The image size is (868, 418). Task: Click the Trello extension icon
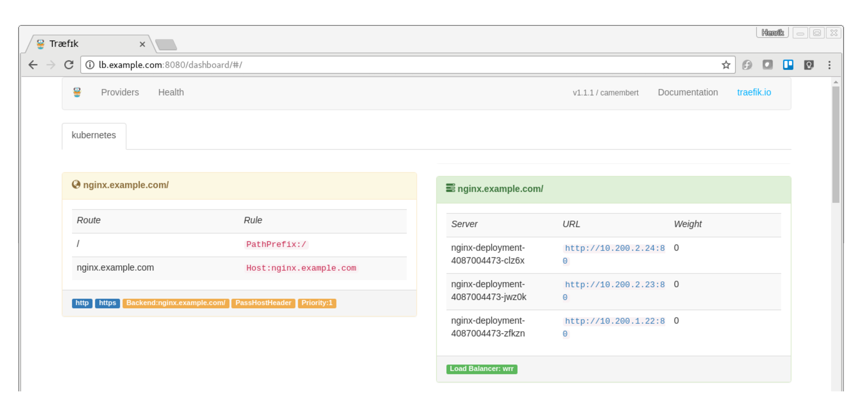(788, 65)
